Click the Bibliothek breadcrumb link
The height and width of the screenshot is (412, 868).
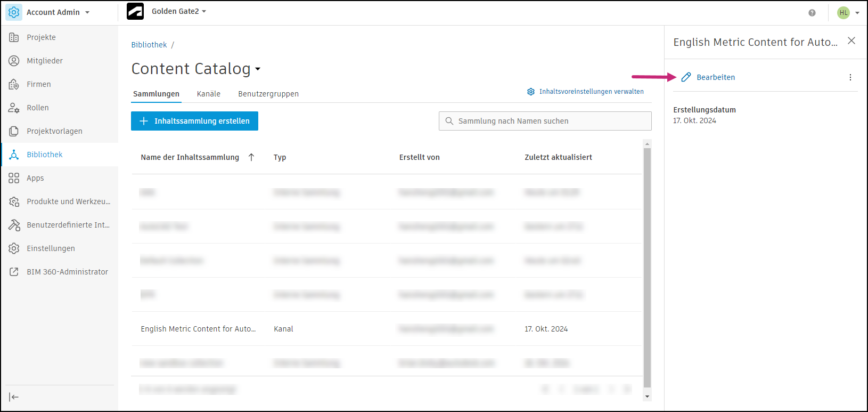click(x=149, y=45)
